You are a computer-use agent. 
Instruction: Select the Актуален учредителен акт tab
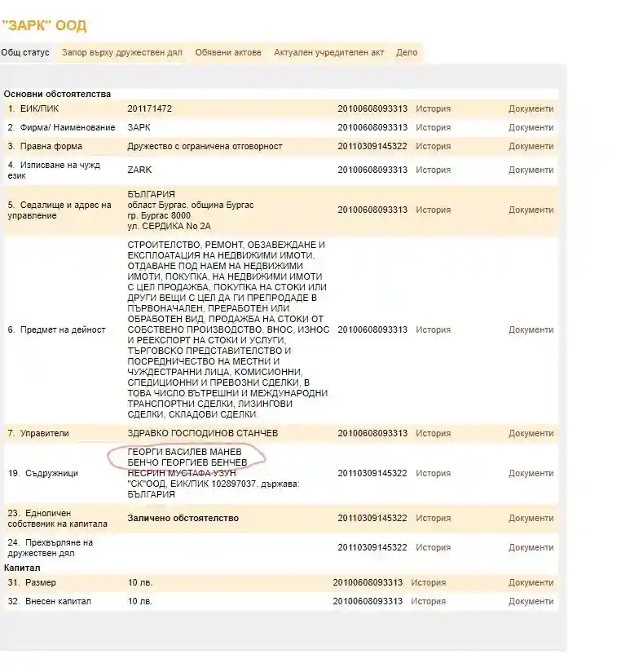(x=328, y=52)
